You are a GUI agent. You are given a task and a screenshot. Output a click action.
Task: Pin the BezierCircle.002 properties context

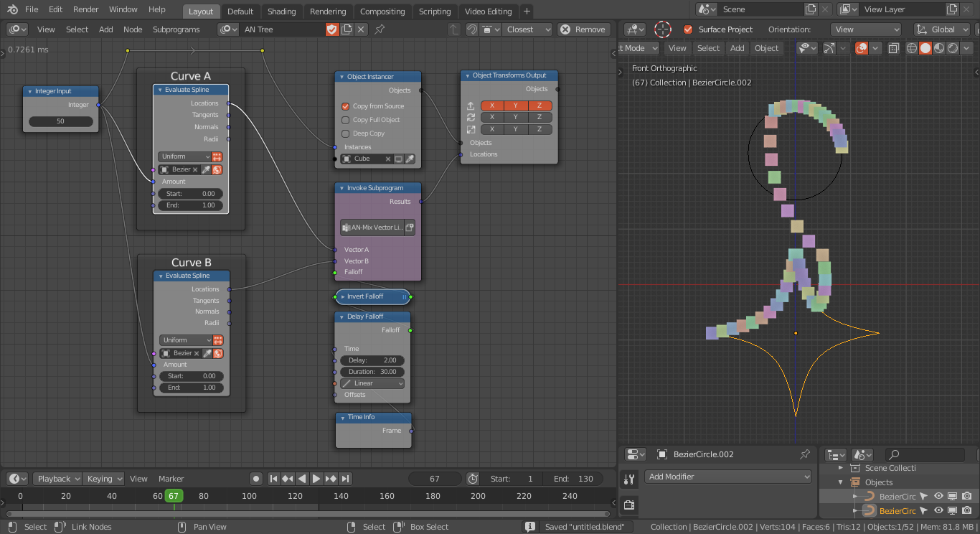tap(805, 454)
